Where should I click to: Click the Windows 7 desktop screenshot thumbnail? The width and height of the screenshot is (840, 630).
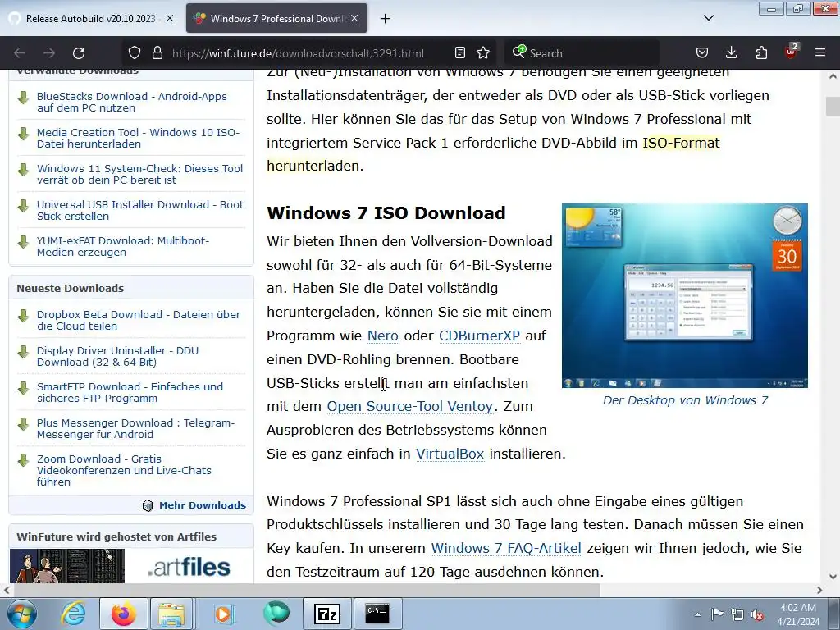pyautogui.click(x=685, y=295)
